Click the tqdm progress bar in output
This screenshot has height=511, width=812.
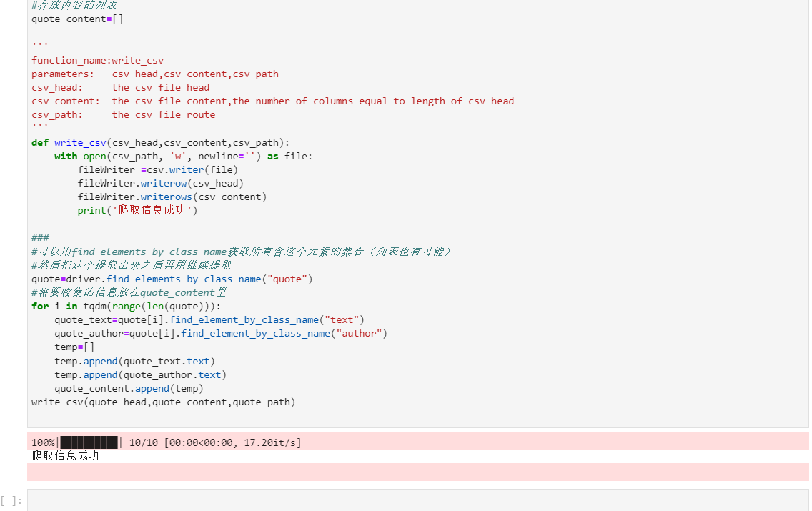(x=89, y=442)
